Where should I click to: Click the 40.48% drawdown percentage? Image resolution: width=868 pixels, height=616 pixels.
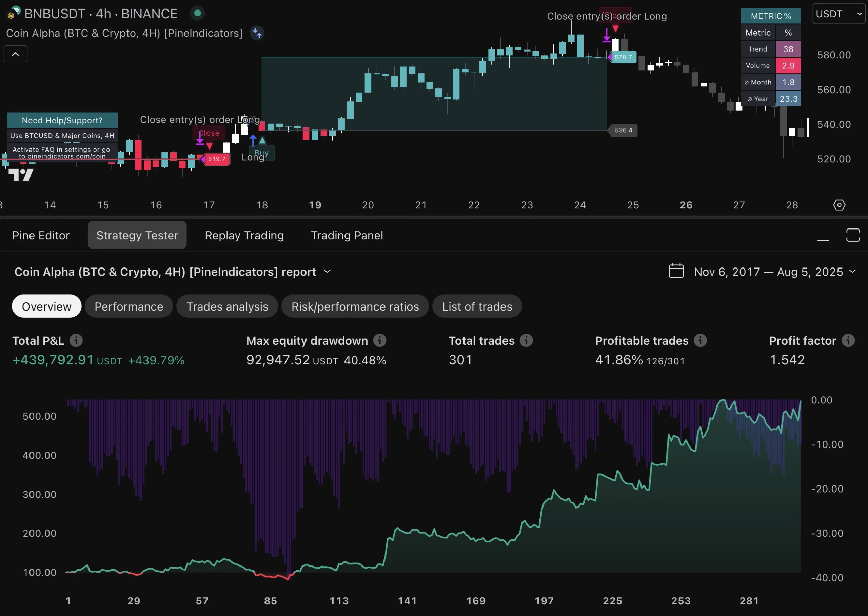pyautogui.click(x=365, y=360)
